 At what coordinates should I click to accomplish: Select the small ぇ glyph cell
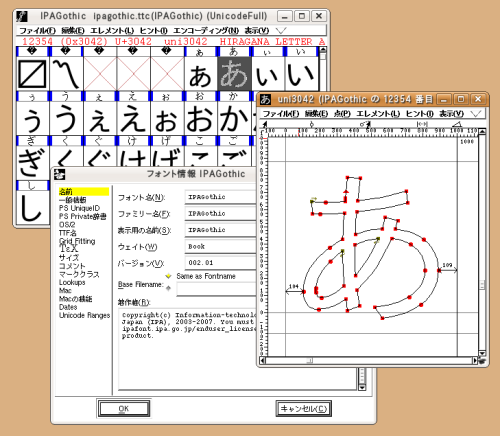pyautogui.click(x=100, y=118)
